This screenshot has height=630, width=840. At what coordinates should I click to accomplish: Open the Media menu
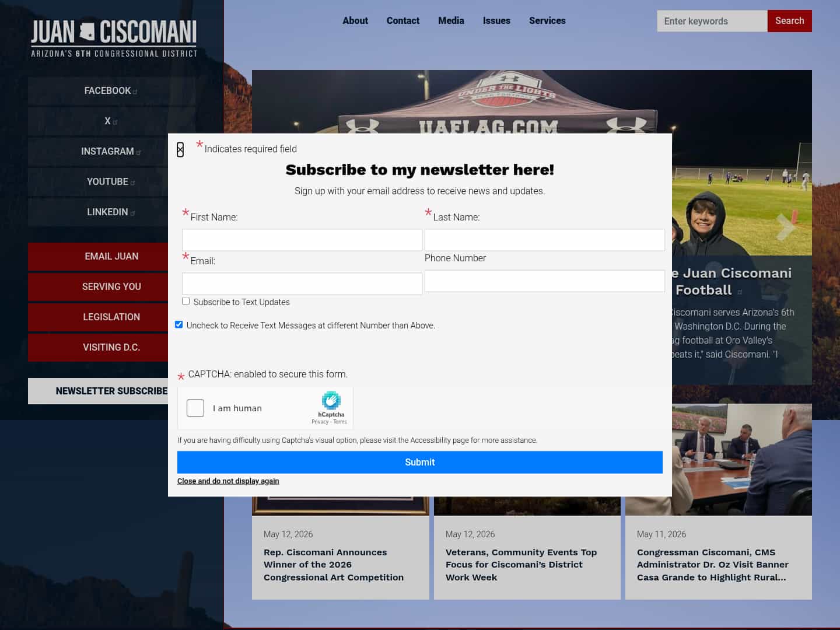click(451, 20)
